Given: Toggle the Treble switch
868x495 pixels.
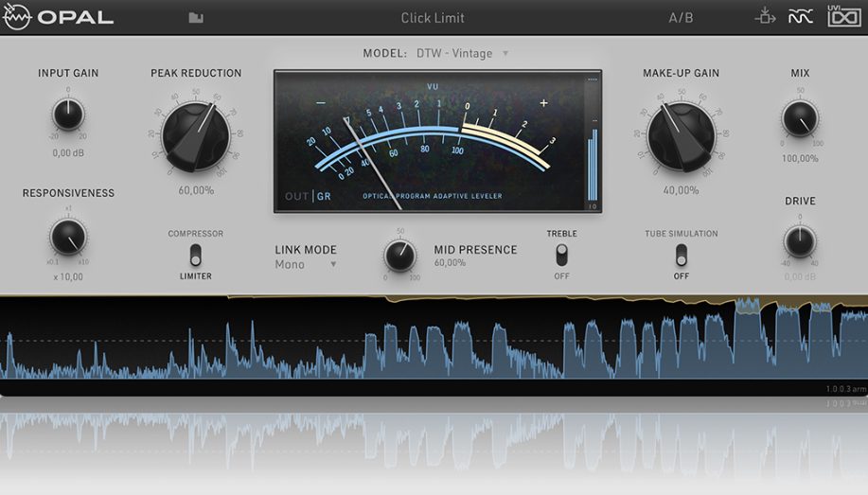Looking at the screenshot, I should [561, 255].
